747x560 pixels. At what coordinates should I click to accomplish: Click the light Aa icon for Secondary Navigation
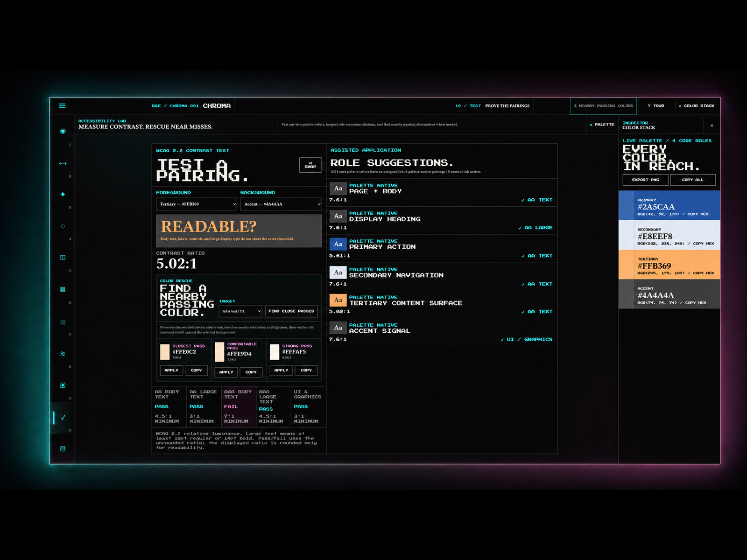[x=338, y=272]
